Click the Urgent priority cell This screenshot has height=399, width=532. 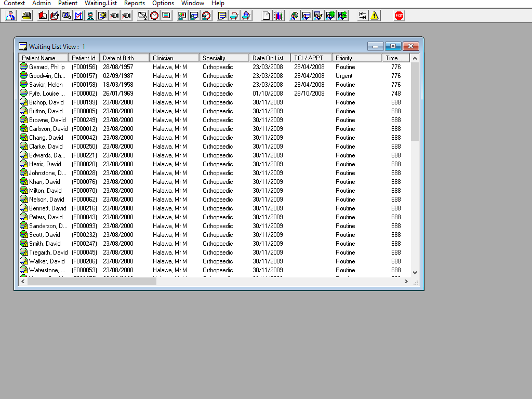point(344,76)
